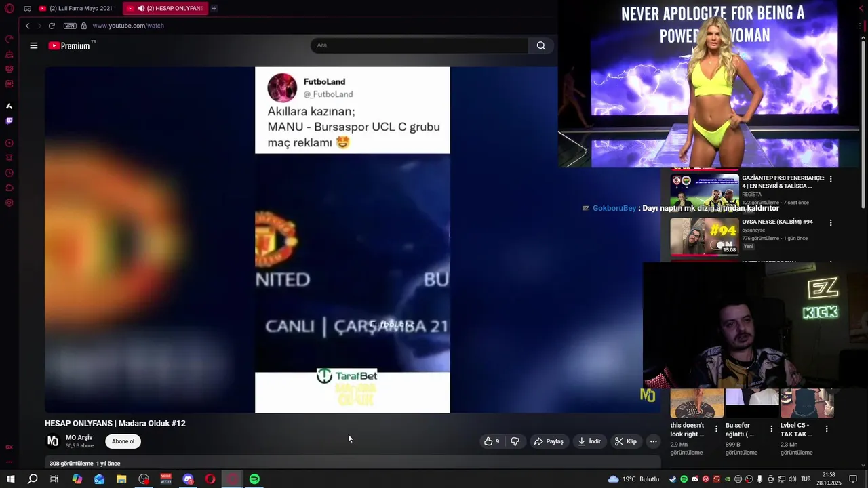The image size is (868, 488).
Task: Open the Aria AI sidebar icon
Action: click(9, 106)
